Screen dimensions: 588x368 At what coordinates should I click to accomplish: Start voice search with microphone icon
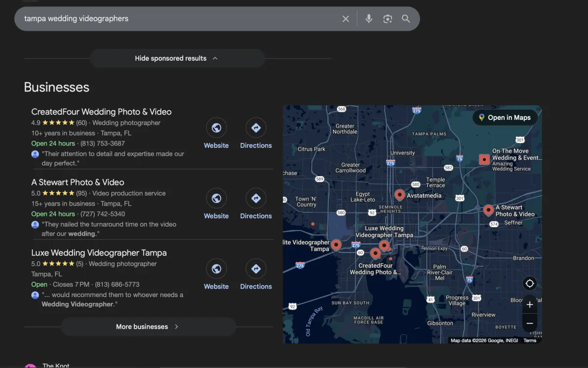[x=369, y=19]
